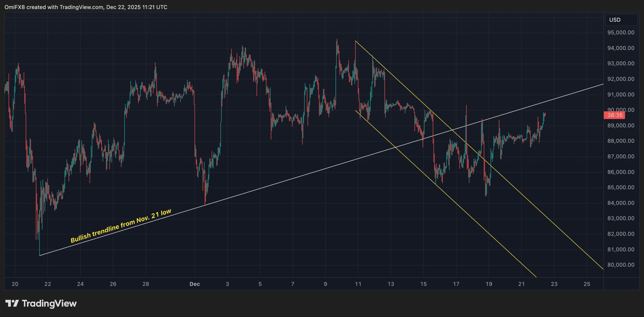The image size is (644, 317).
Task: Click the TradingView logo icon
Action: coord(12,303)
